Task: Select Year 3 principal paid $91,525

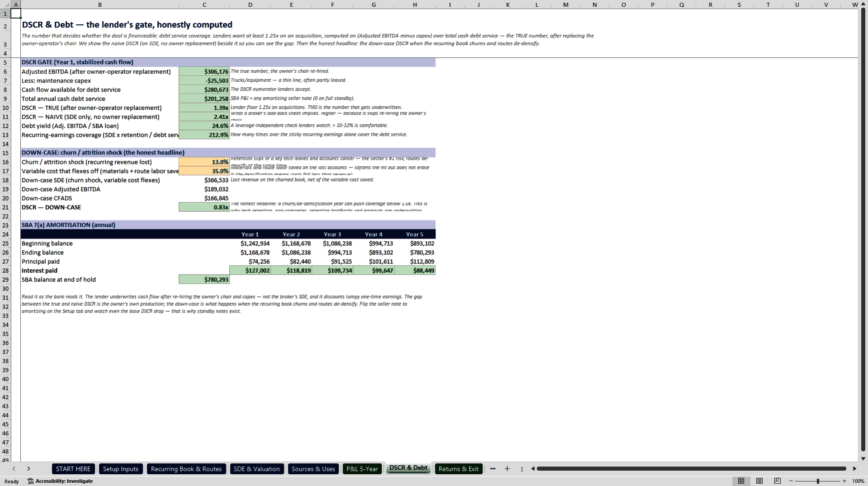Action: (333, 262)
